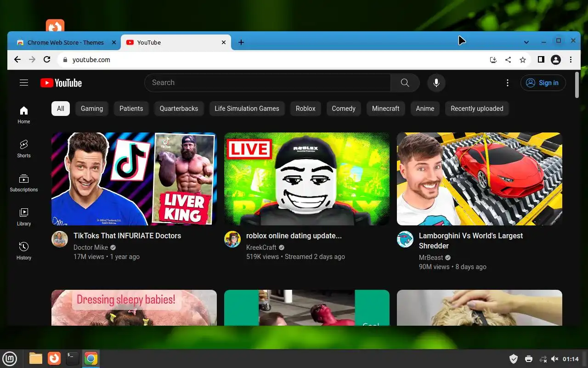588x368 pixels.
Task: Select the Patients filter chip
Action: [131, 109]
